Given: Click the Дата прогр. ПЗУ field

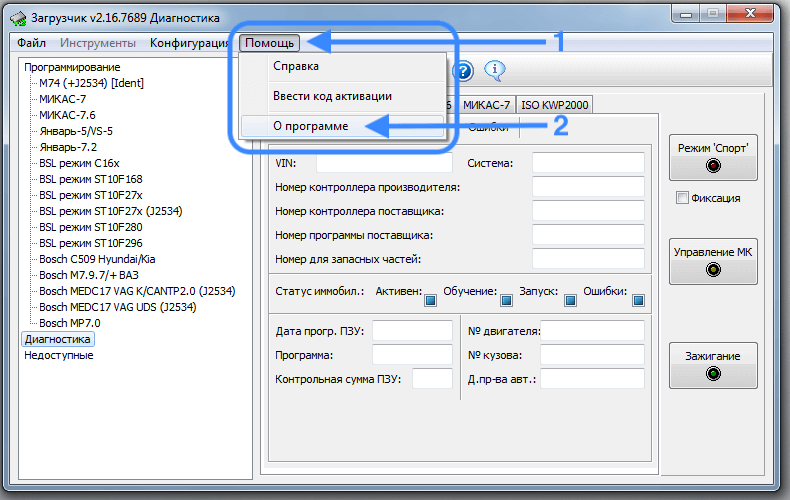Looking at the screenshot, I should tap(412, 331).
